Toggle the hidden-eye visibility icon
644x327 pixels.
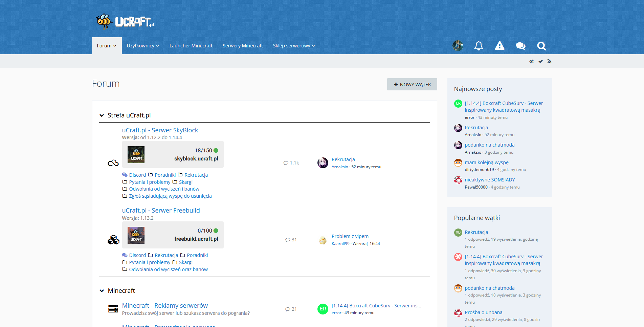(x=532, y=61)
